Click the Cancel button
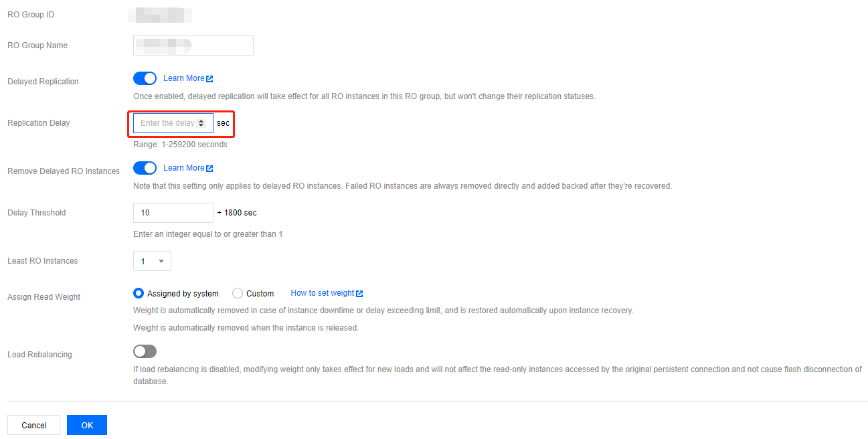868x439 pixels. pyautogui.click(x=33, y=425)
